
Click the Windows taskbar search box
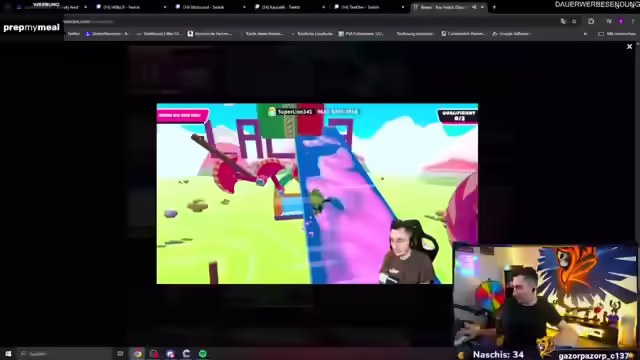[x=65, y=353]
